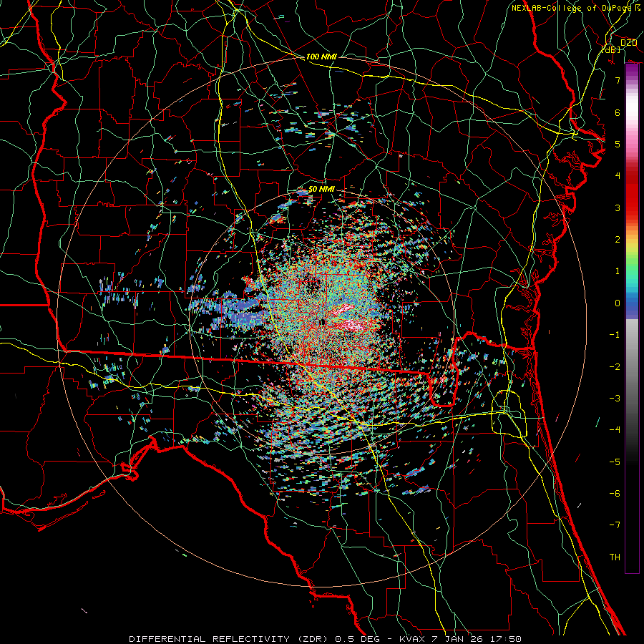The width and height of the screenshot is (644, 644).
Task: Click the "0" label on the dB scale
Action: [618, 303]
